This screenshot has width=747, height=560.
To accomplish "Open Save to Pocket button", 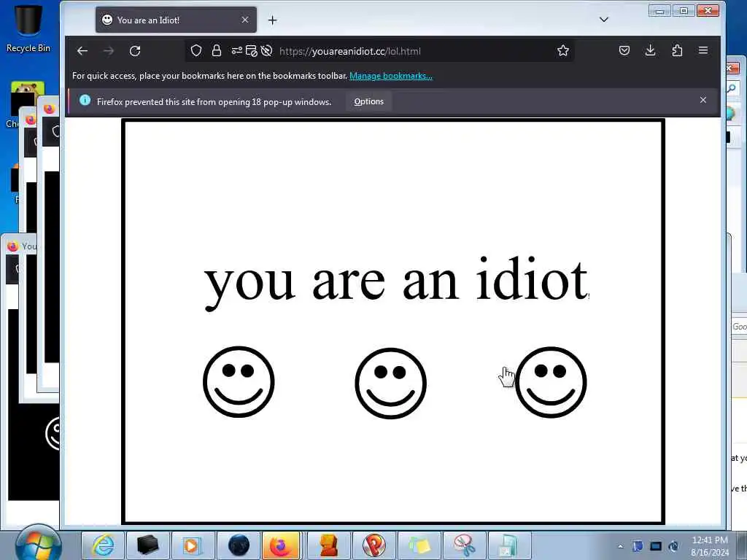I will tap(624, 50).
